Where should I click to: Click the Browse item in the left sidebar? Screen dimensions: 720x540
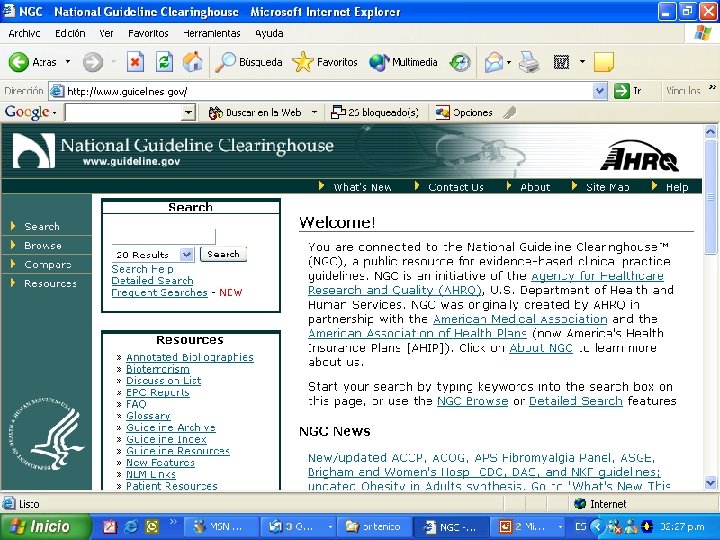[x=43, y=246]
